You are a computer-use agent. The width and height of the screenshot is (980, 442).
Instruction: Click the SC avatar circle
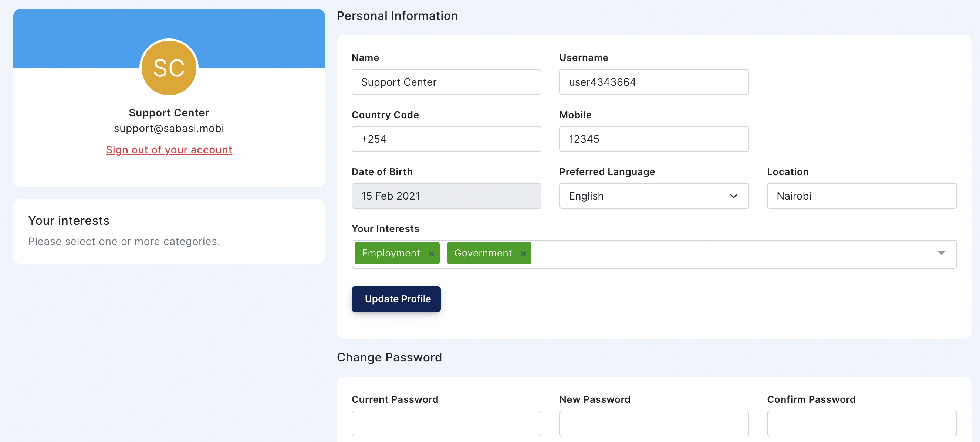169,68
